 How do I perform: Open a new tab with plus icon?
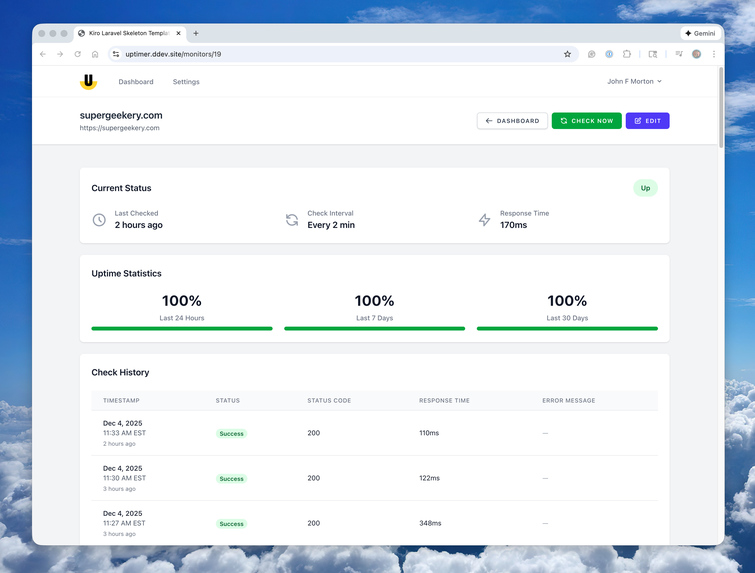pos(195,33)
